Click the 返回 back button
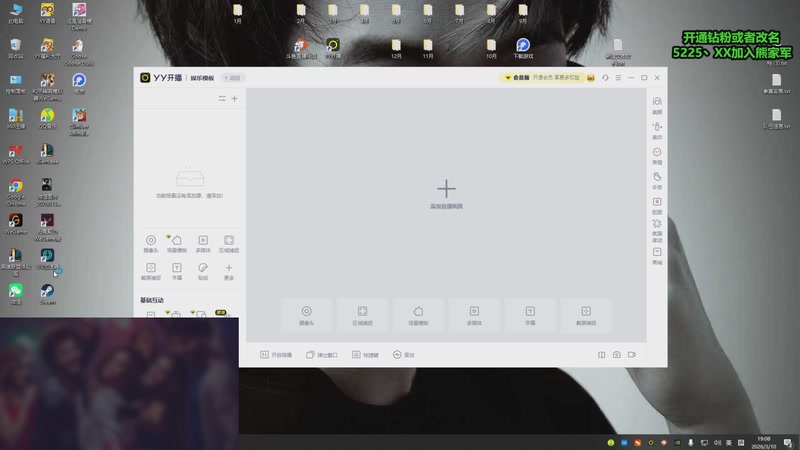 (x=233, y=77)
